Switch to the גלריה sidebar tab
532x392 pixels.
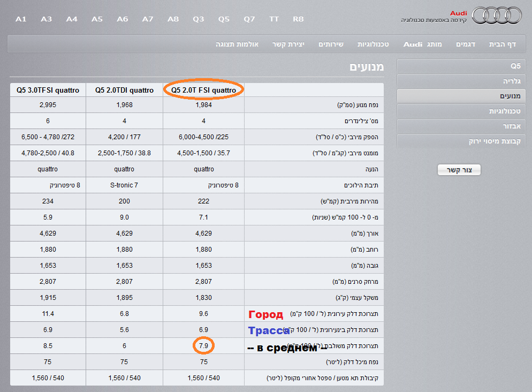point(461,81)
